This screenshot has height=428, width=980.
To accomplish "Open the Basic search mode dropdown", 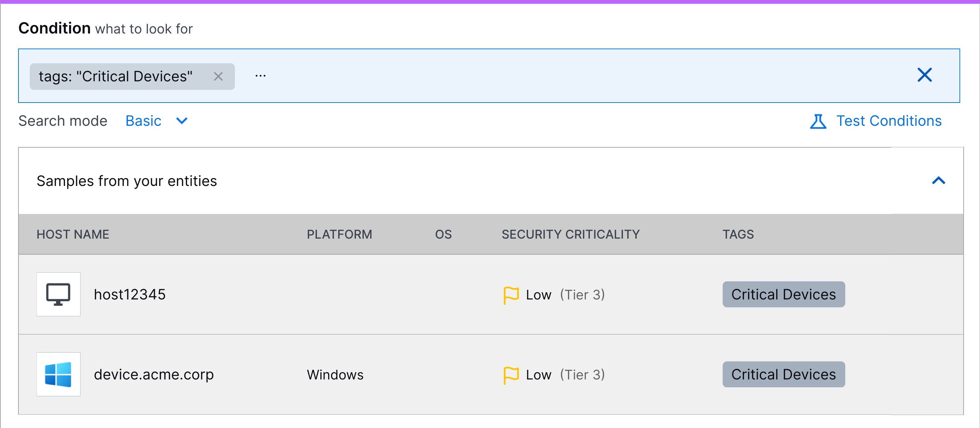I will [x=156, y=121].
